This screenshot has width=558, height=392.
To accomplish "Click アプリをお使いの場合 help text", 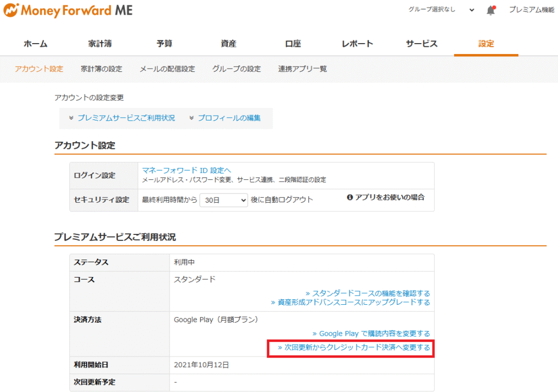I will click(x=390, y=197).
